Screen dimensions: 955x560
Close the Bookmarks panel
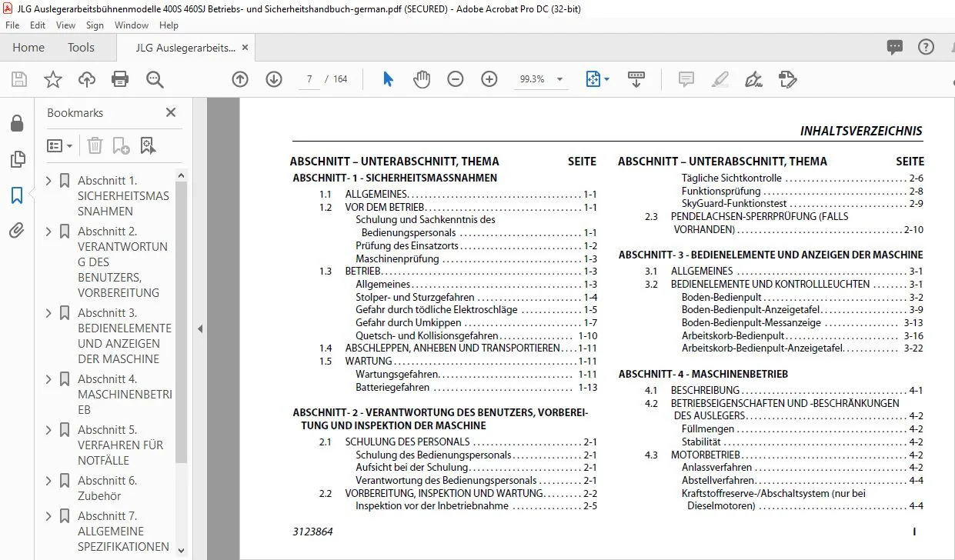point(171,112)
